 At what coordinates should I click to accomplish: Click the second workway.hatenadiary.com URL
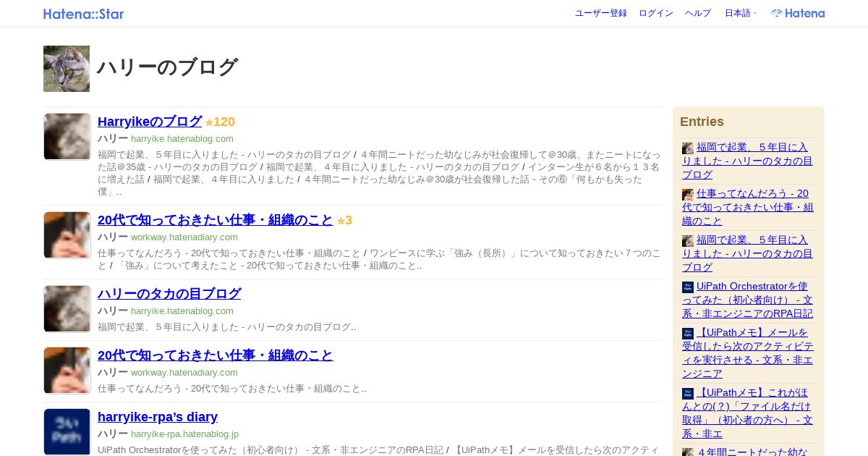click(184, 373)
